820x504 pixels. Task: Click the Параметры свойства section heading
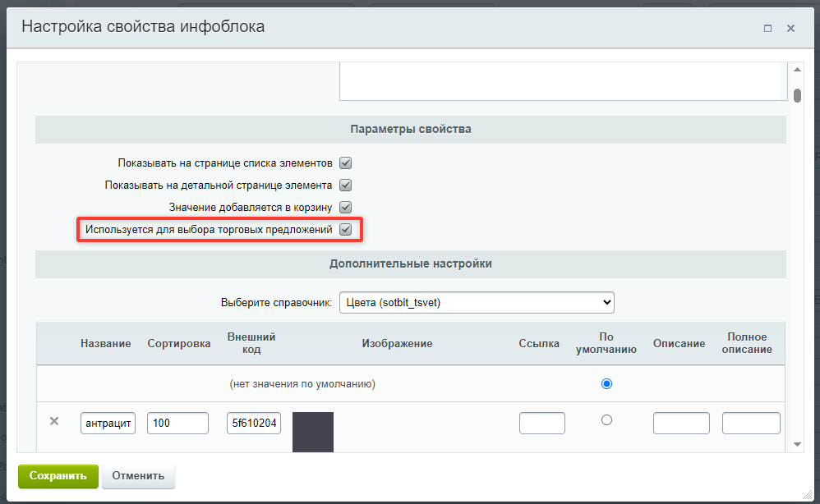click(x=411, y=129)
